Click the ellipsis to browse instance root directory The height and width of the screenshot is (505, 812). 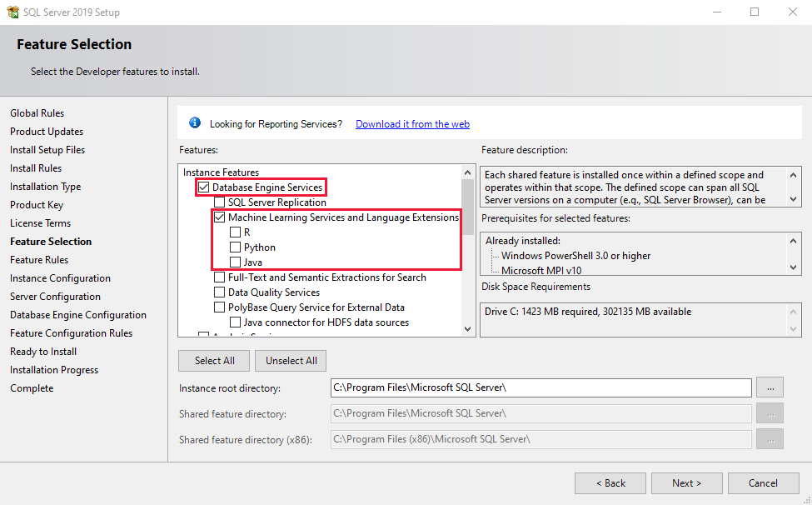pyautogui.click(x=770, y=387)
